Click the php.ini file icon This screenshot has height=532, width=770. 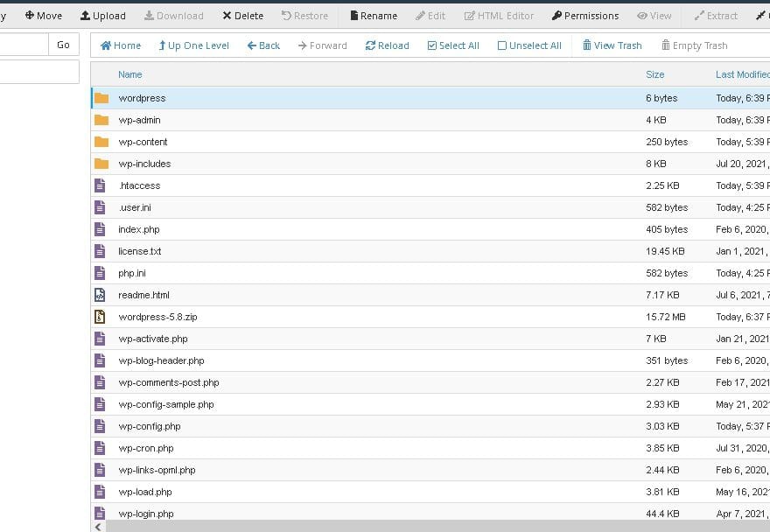click(100, 273)
